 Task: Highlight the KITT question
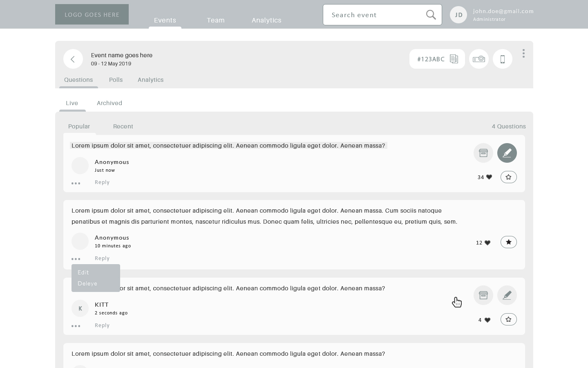pos(507,295)
